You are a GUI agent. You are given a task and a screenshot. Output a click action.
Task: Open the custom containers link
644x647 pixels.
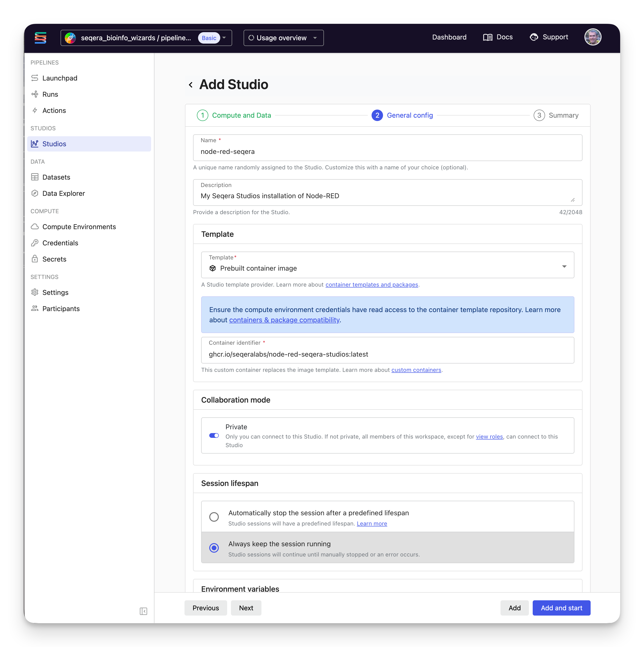pyautogui.click(x=416, y=370)
